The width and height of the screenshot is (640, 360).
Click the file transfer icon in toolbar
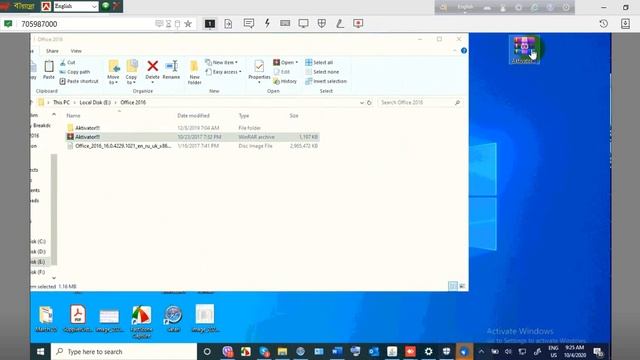(x=228, y=24)
